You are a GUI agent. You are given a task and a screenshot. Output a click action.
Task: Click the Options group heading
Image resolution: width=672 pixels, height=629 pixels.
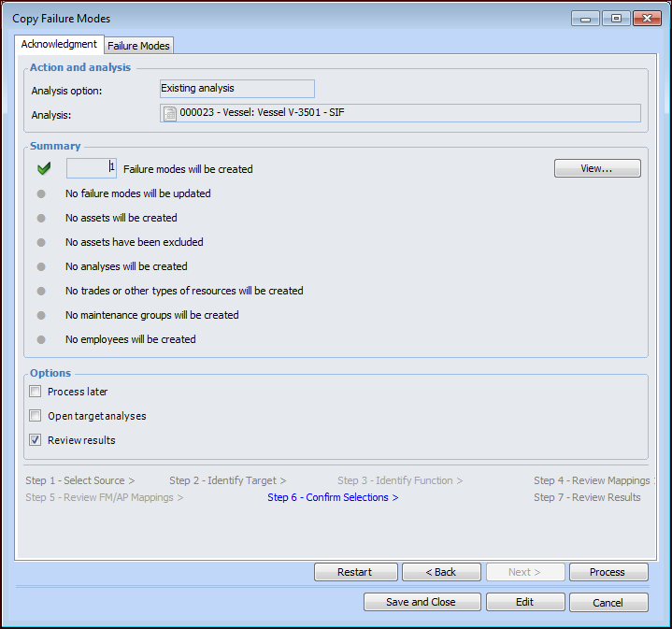50,373
